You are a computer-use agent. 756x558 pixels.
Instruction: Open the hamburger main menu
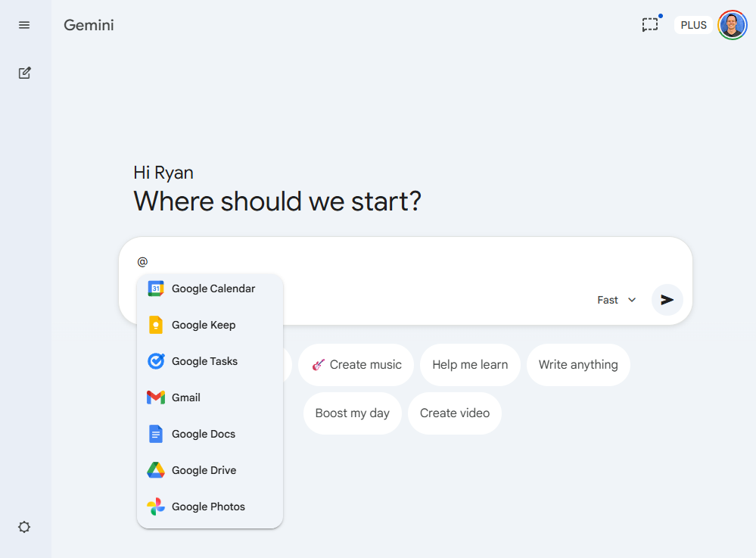[24, 25]
